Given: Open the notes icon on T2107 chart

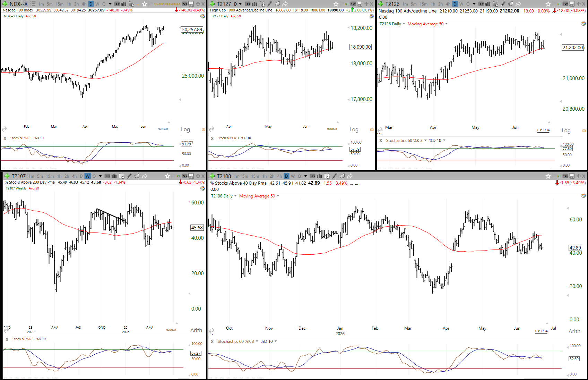Looking at the screenshot, I should pyautogui.click(x=137, y=176).
